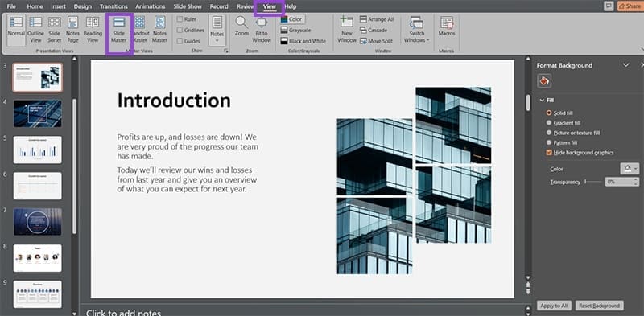Select slide 8 thumbnail
Screen dimensions: 644x316
click(x=37, y=258)
